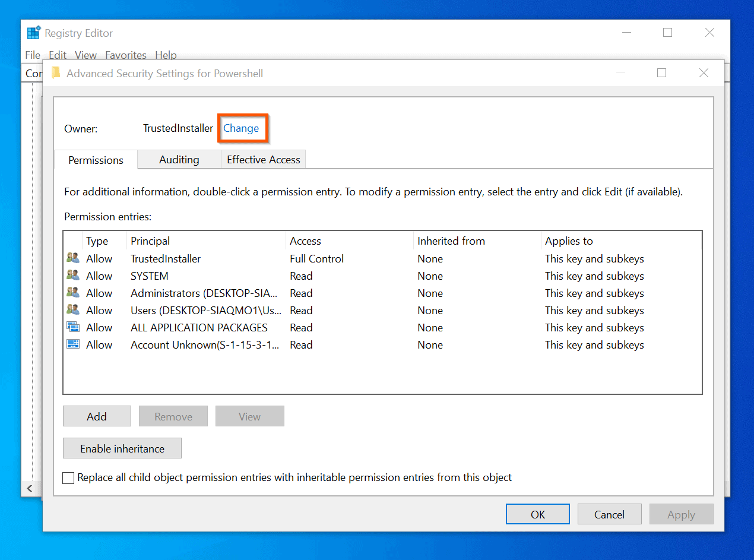
Task: Click the folder icon in Advanced Security title
Action: click(56, 73)
